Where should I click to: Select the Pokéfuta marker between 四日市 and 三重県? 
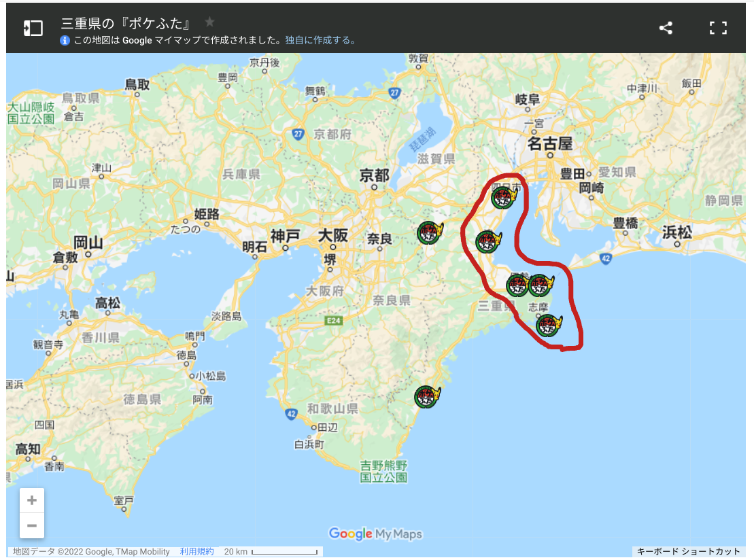(488, 242)
